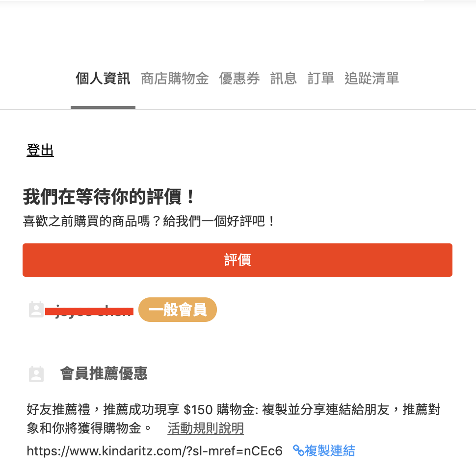This screenshot has height=474, width=476.
Task: Switch to the 商店購物金 tab
Action: click(x=175, y=79)
